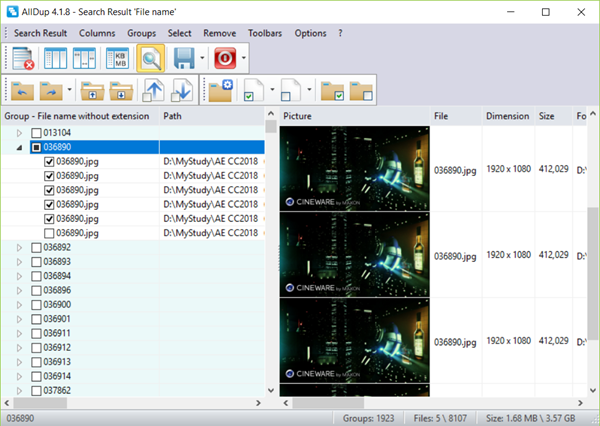Click the column auto-width toolbar icon

pos(84,58)
